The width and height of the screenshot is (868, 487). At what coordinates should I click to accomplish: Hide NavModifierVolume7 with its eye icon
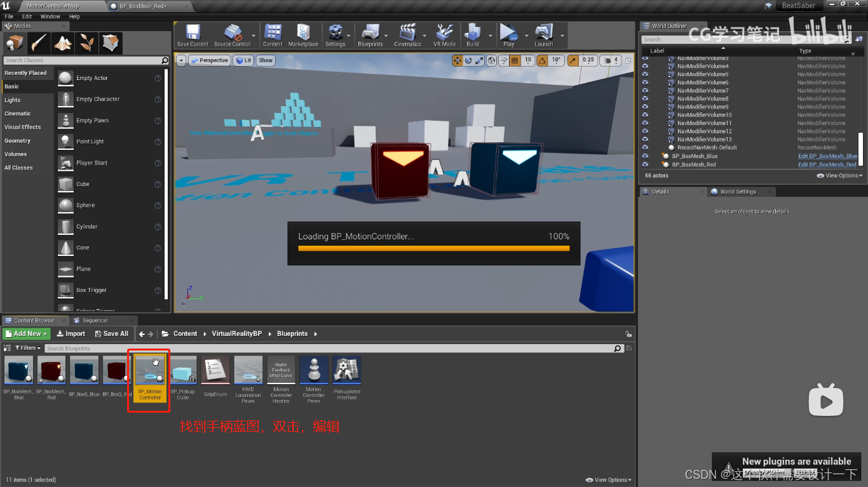pyautogui.click(x=645, y=91)
